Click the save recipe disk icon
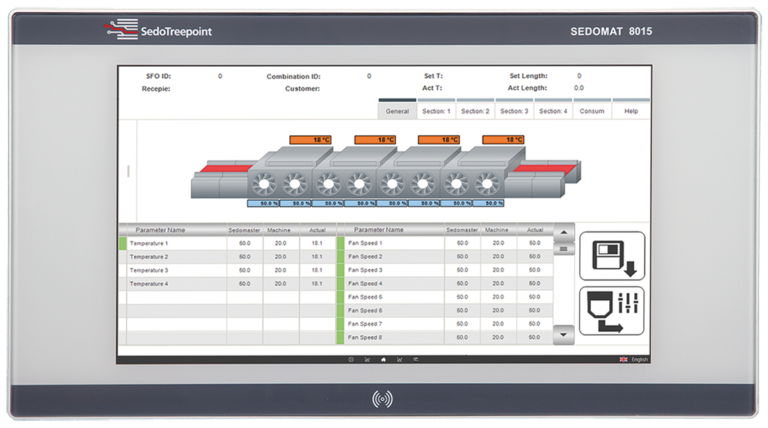This screenshot has height=428, width=768. click(612, 256)
